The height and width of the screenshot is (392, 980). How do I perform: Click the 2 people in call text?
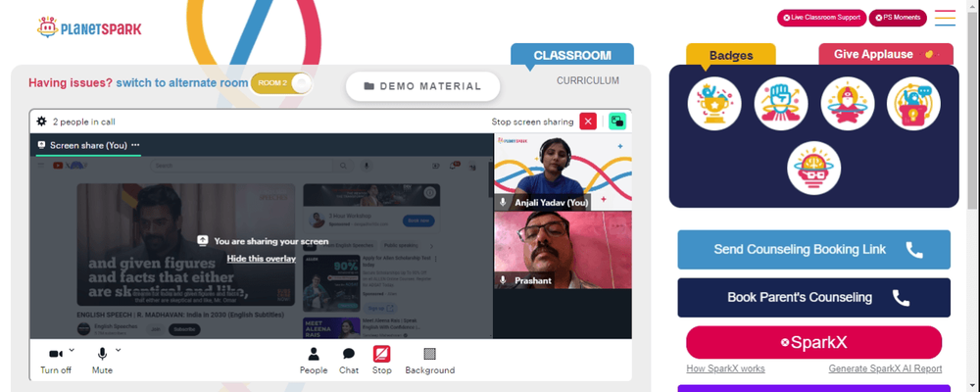click(x=83, y=122)
